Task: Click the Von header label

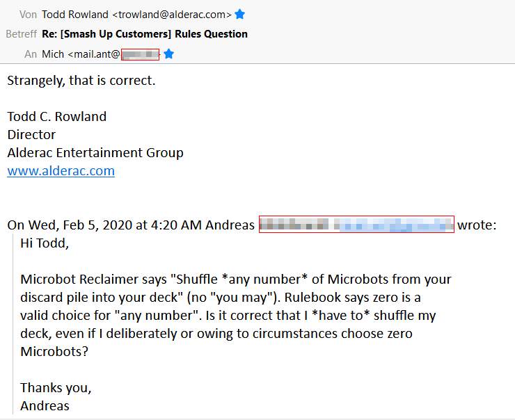Action: click(x=29, y=14)
